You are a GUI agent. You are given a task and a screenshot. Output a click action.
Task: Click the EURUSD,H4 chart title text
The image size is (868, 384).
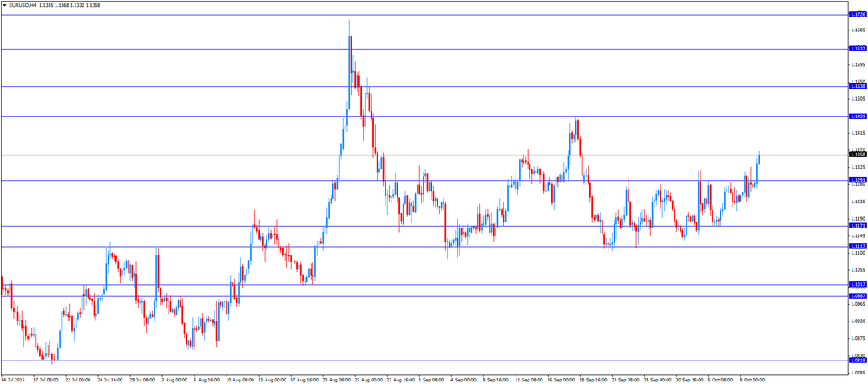tap(23, 5)
